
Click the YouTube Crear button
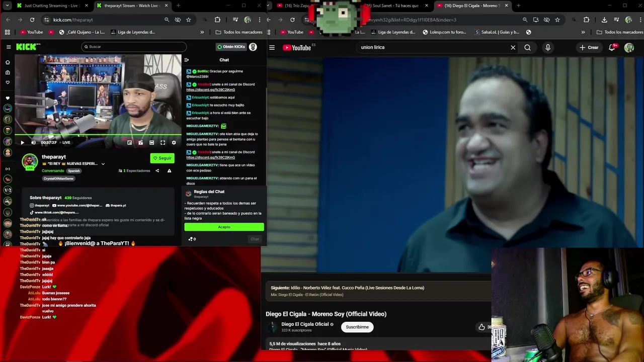[x=589, y=47]
